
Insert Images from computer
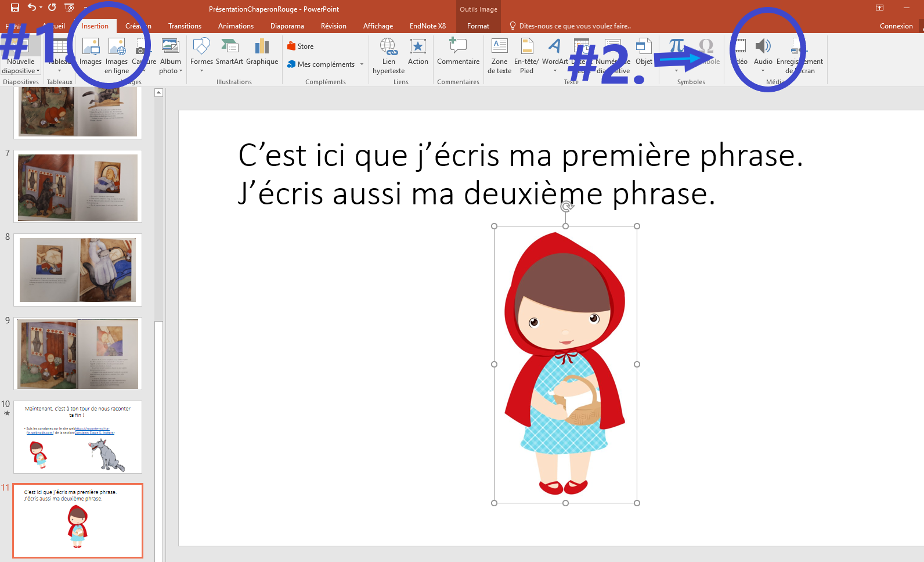click(x=91, y=52)
